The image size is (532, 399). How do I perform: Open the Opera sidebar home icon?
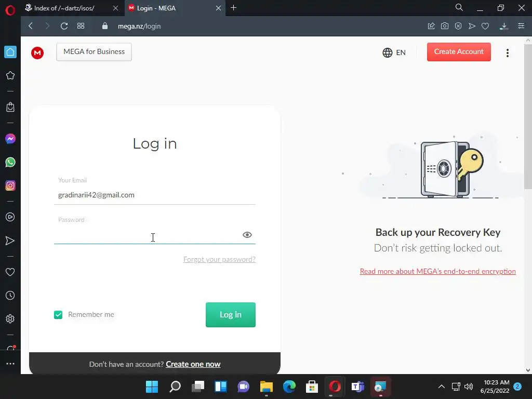click(x=10, y=52)
